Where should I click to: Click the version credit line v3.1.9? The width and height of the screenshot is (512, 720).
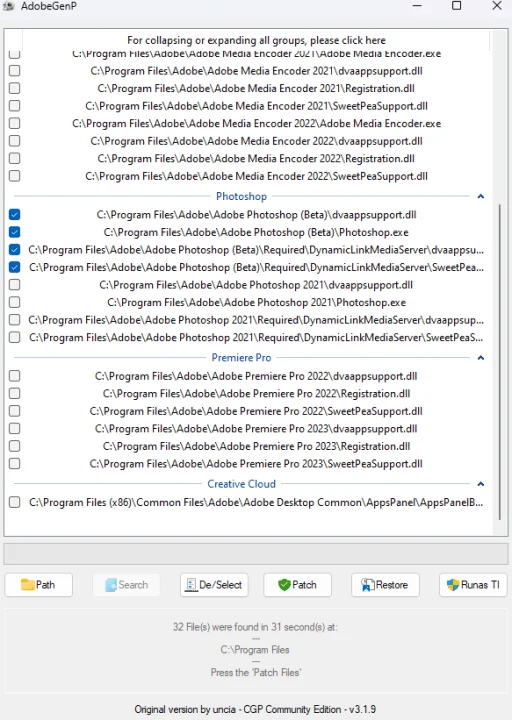point(255,709)
